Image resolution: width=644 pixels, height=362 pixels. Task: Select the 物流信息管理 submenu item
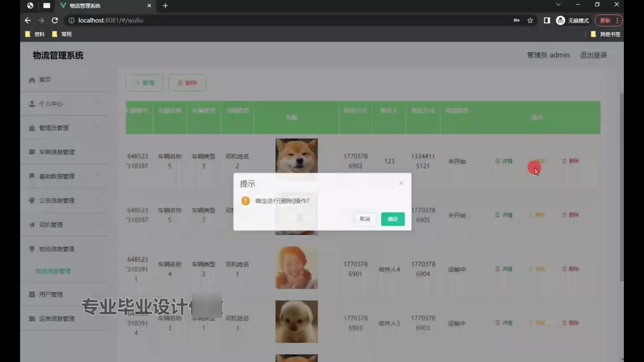click(x=53, y=271)
